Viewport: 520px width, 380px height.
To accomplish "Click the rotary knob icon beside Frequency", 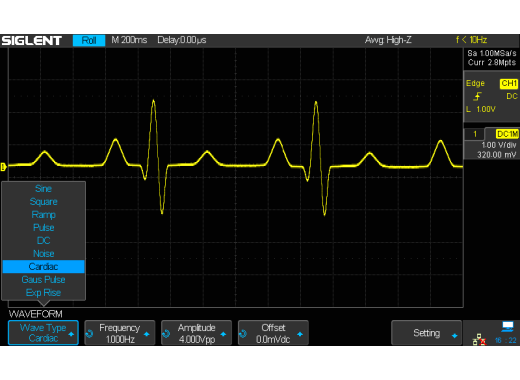I will pos(89,334).
